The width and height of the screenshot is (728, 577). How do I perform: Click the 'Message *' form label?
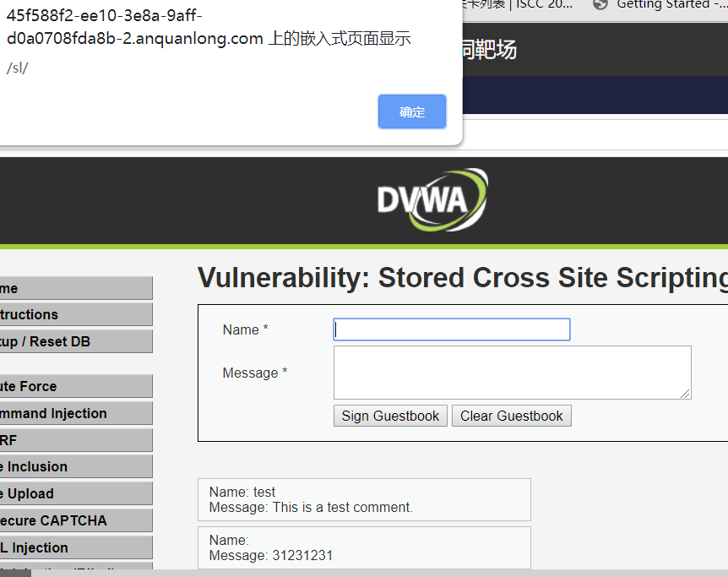point(255,373)
